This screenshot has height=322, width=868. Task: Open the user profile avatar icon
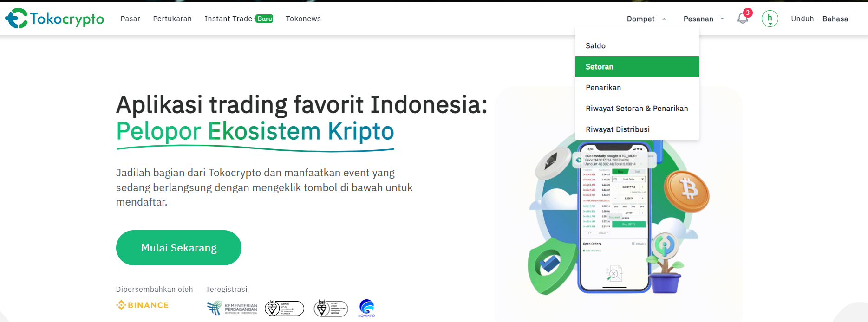click(770, 19)
